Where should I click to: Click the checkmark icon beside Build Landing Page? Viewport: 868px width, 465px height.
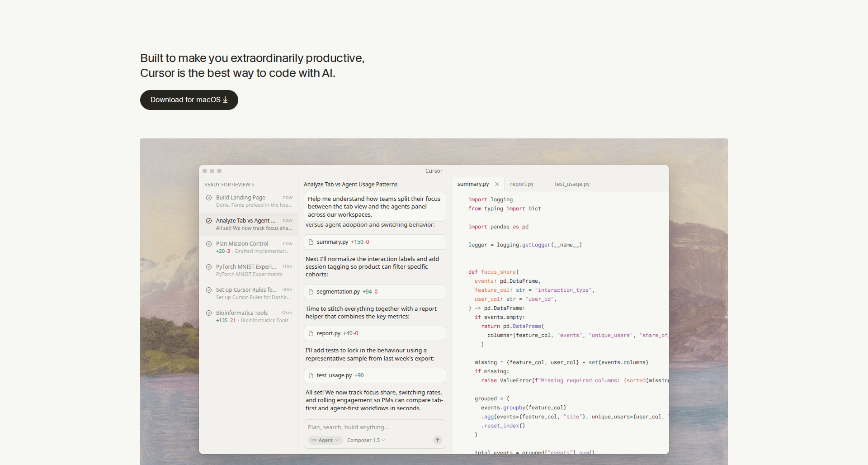point(209,198)
